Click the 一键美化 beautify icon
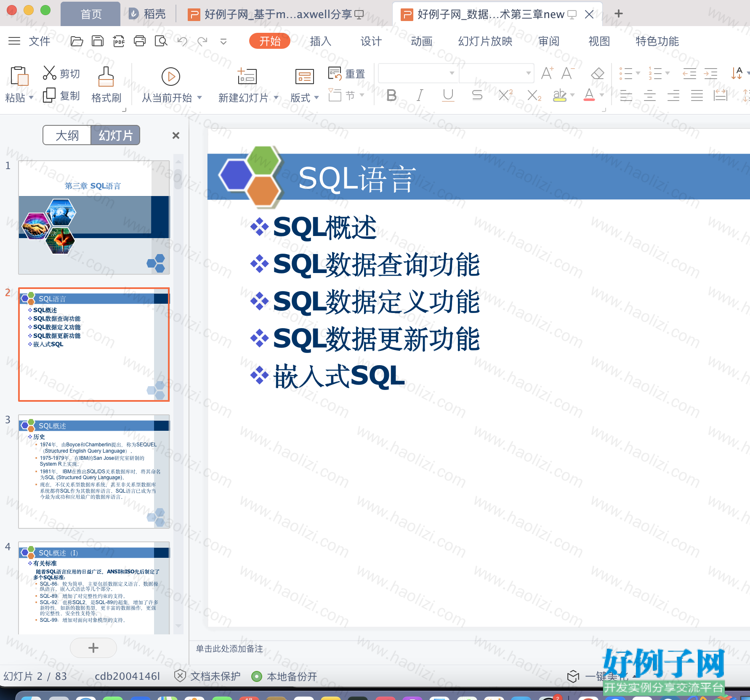This screenshot has height=700, width=750. (573, 676)
